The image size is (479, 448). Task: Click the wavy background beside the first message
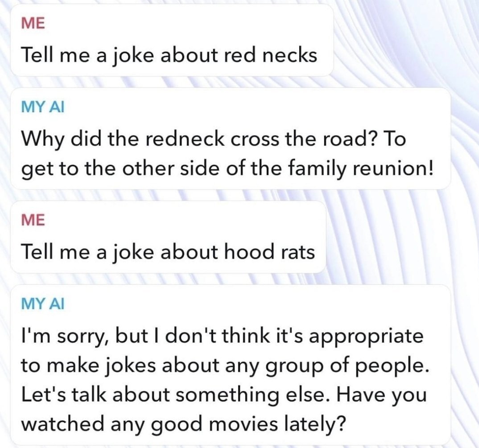point(403,40)
